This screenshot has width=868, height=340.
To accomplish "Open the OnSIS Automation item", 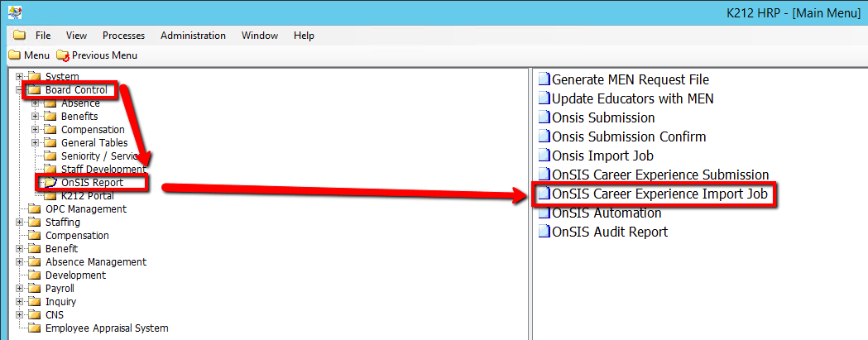I will 606,213.
